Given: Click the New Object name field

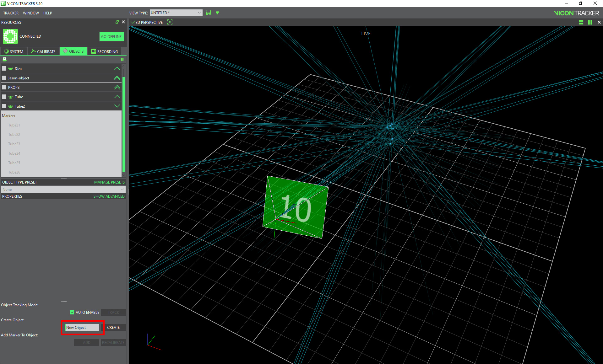Looking at the screenshot, I should [x=82, y=327].
